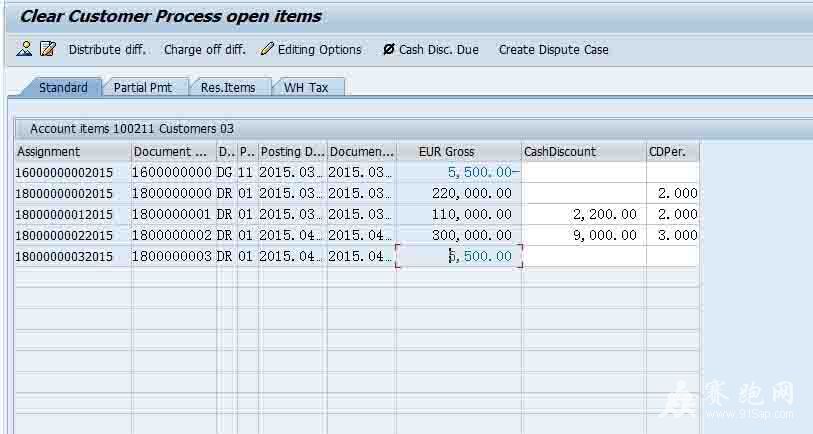Select assignment 18000000022015
Screen dimensions: 813x434
(64, 235)
